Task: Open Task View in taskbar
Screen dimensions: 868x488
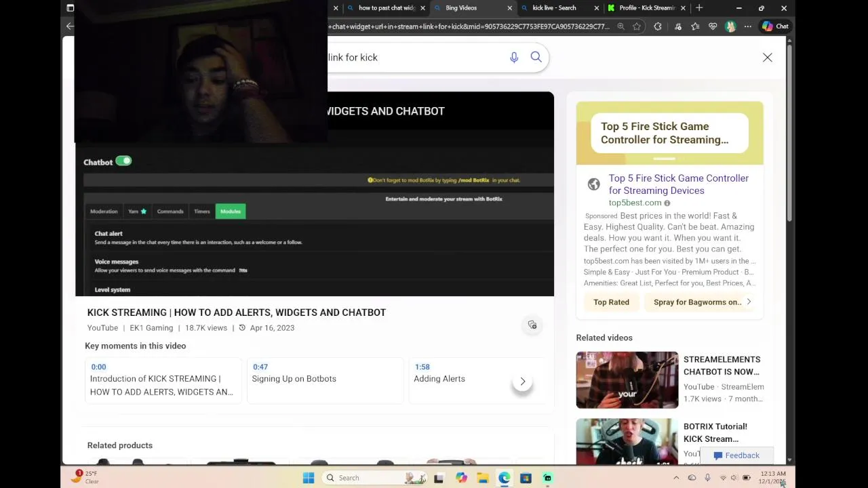Action: (439, 478)
